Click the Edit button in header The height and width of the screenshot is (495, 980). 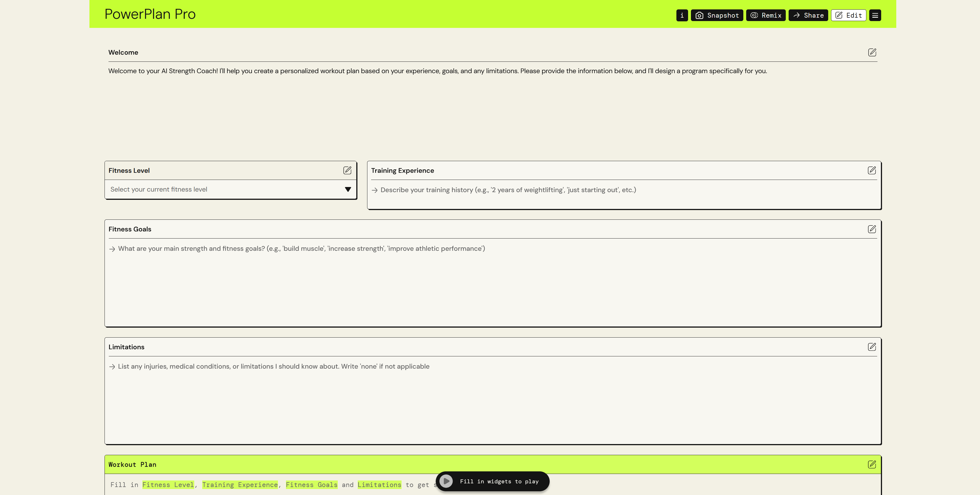tap(848, 15)
